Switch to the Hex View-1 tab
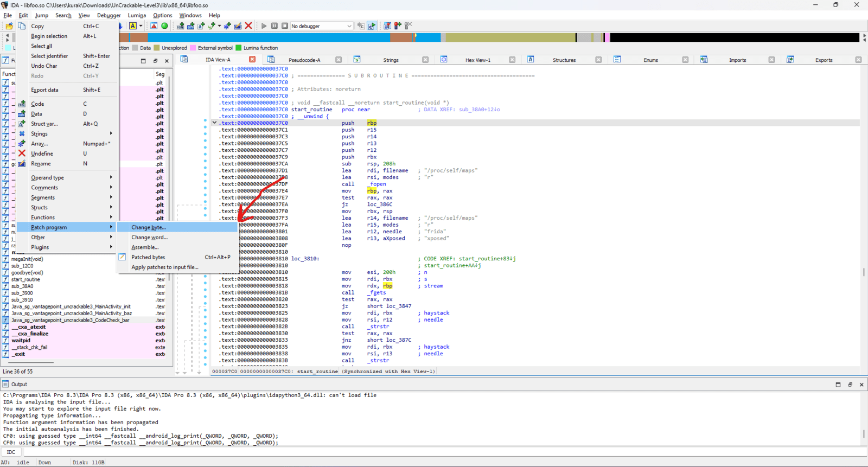The width and height of the screenshot is (868, 467). (x=477, y=60)
